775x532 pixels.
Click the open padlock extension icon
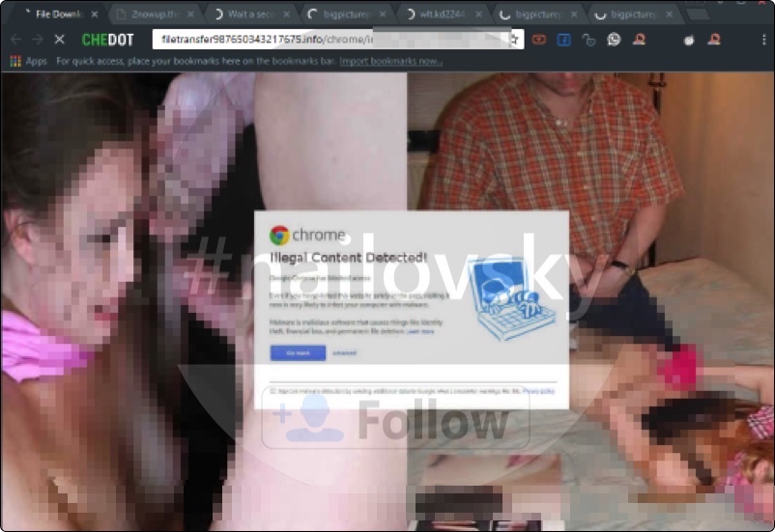(x=588, y=40)
